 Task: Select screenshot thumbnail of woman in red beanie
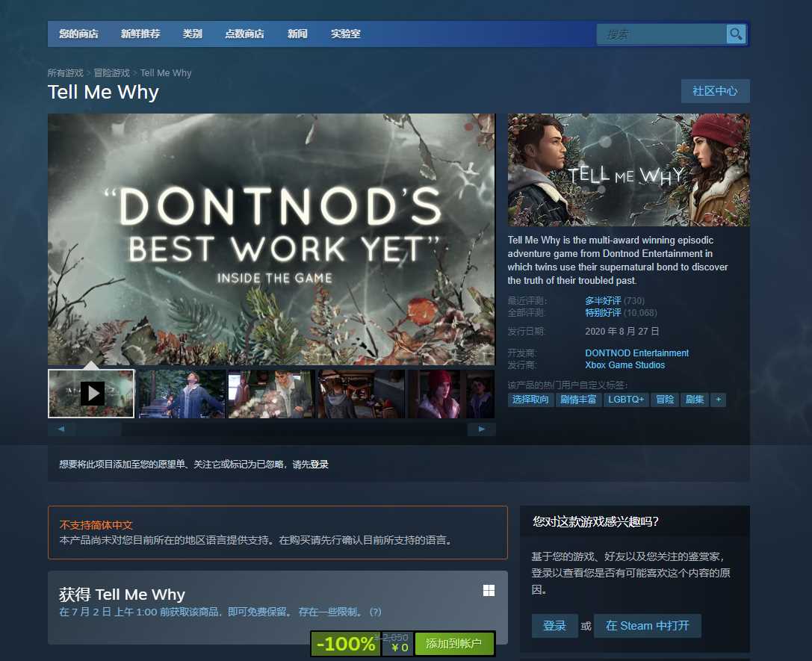[x=451, y=394]
